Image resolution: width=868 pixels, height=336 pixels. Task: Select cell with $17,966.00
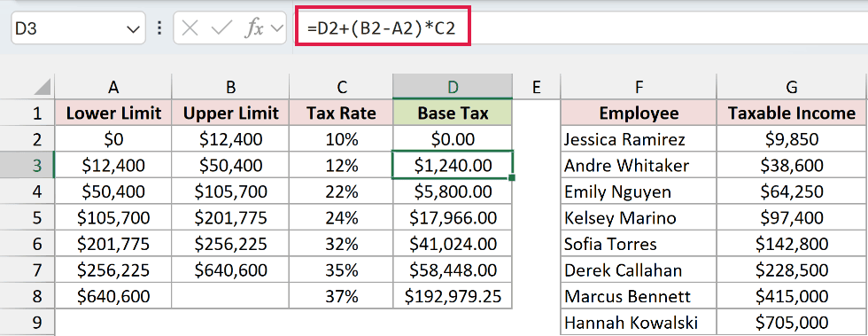tap(453, 217)
